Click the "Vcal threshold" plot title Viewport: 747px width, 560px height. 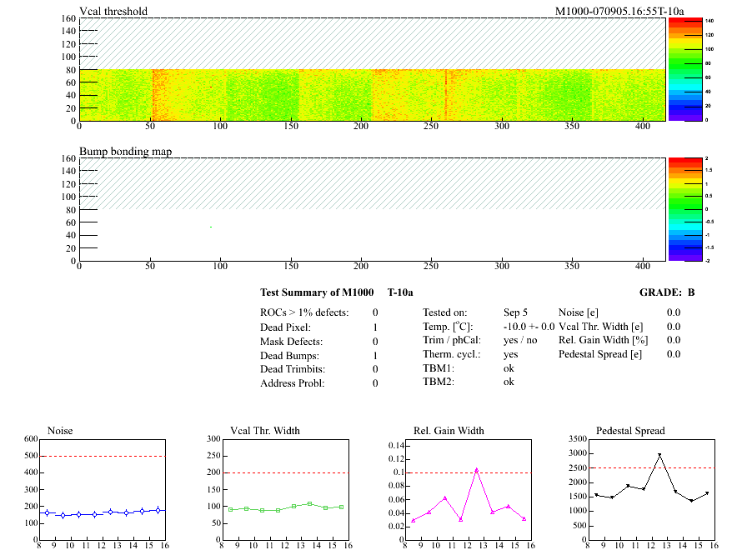pos(113,11)
